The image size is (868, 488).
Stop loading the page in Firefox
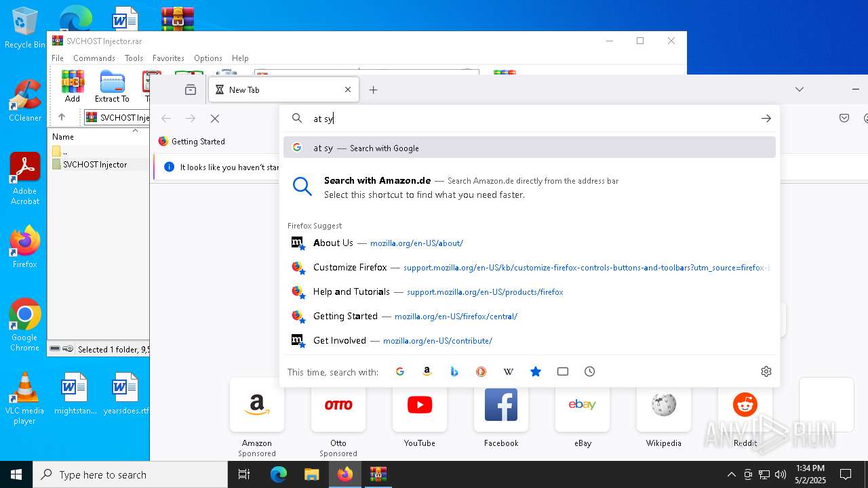215,119
